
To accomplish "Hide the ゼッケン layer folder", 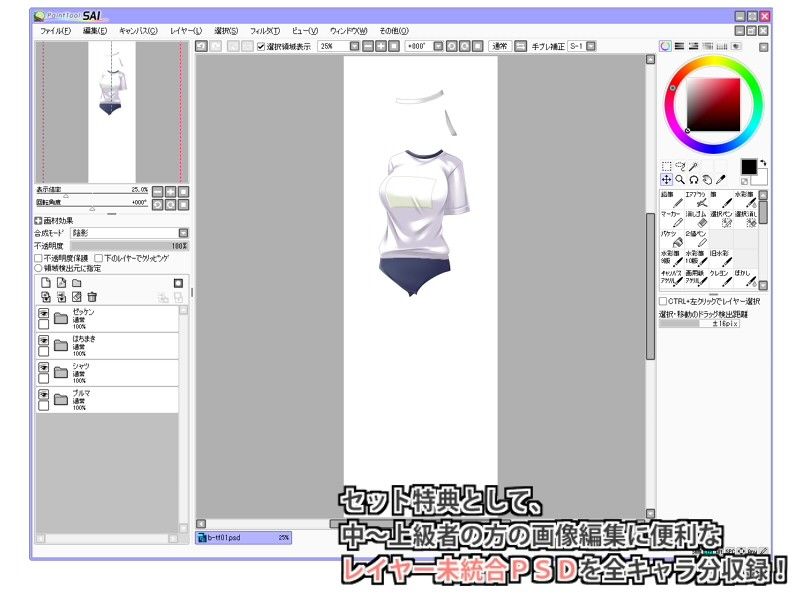I will 43,314.
